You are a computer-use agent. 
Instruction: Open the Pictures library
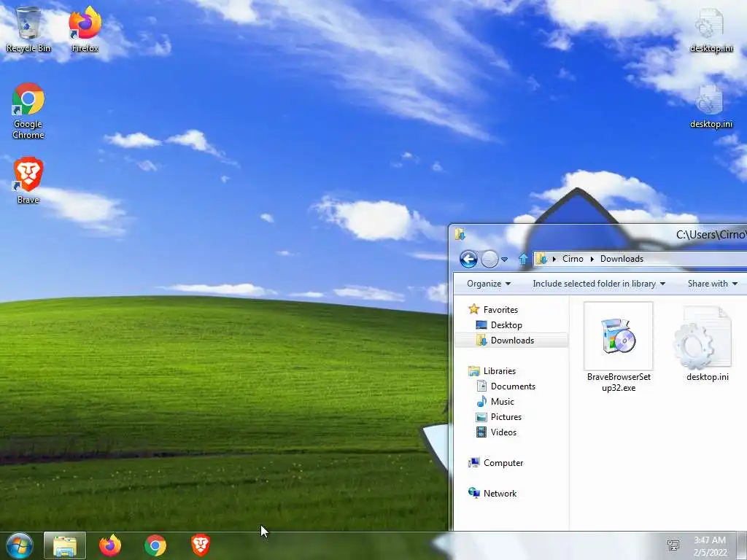click(499, 416)
